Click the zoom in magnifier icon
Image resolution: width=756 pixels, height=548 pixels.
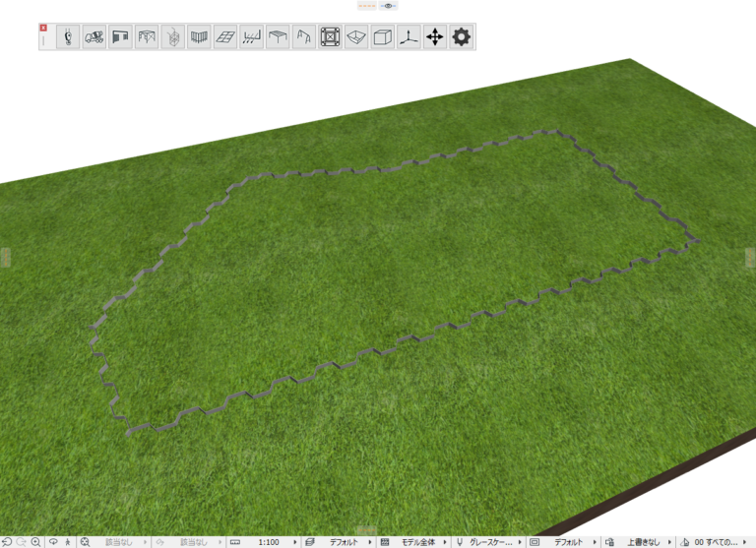pos(35,542)
